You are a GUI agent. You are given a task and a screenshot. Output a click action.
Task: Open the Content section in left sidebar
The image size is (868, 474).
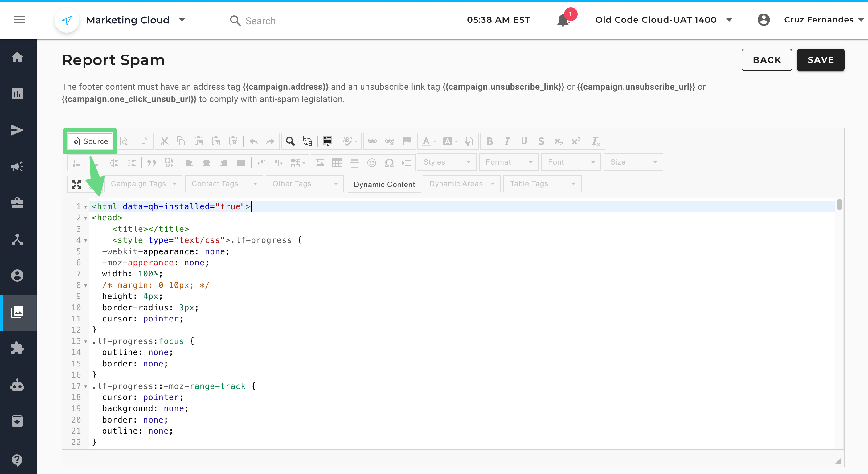pyautogui.click(x=18, y=312)
